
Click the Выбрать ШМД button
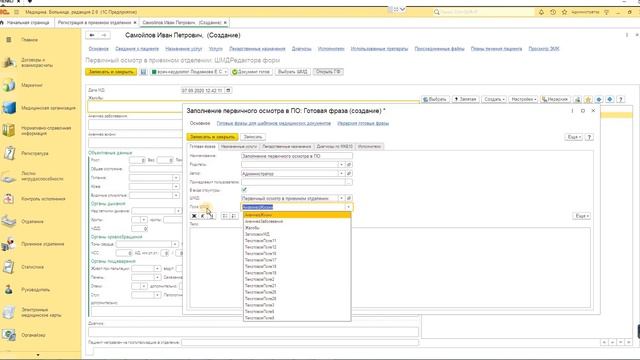(x=293, y=72)
